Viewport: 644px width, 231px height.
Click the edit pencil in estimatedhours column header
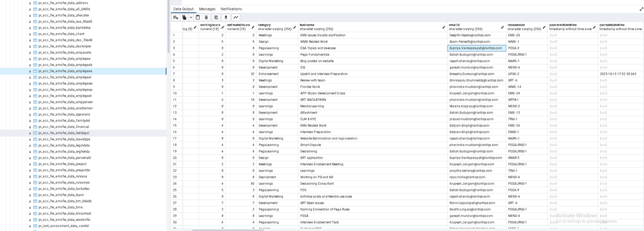pos(253,27)
